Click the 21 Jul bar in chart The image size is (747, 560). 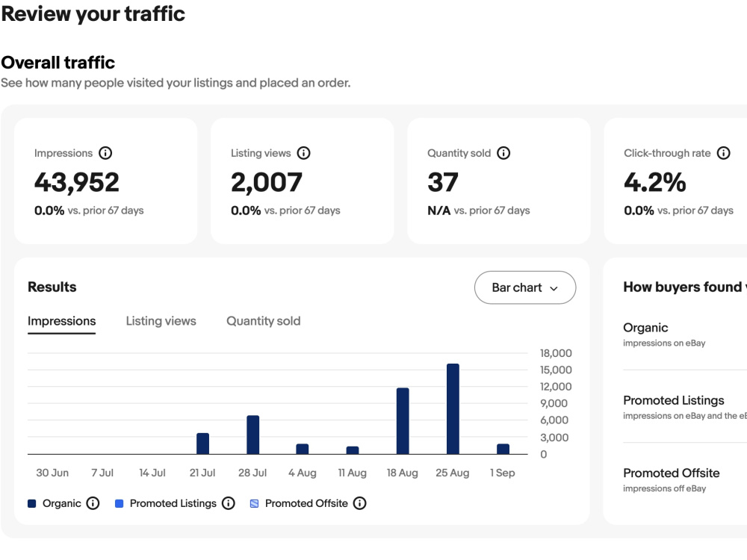202,444
